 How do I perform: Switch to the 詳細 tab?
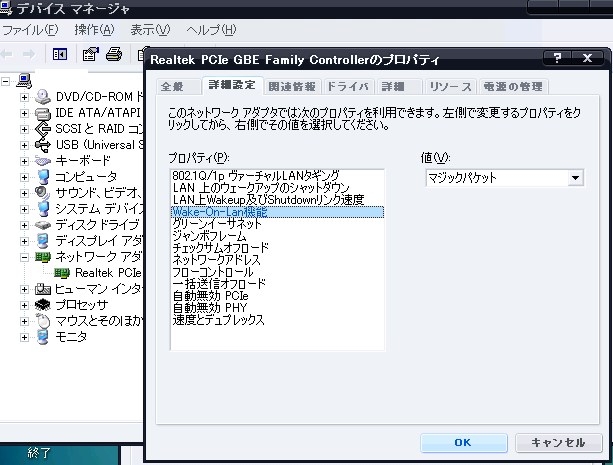click(x=399, y=86)
